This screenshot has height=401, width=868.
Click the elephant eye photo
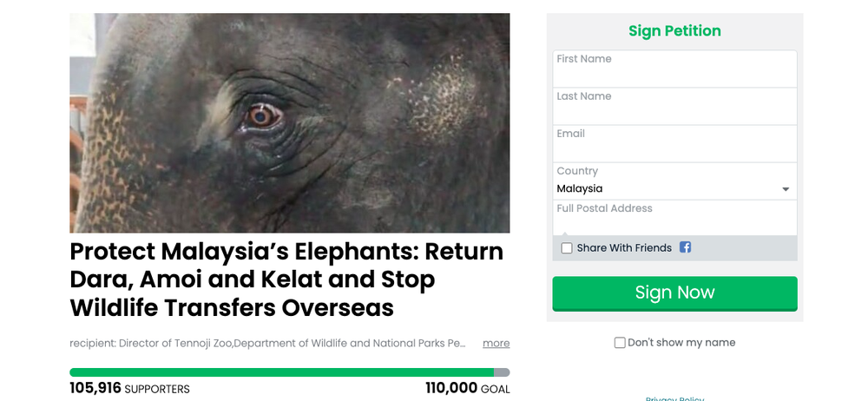click(289, 122)
